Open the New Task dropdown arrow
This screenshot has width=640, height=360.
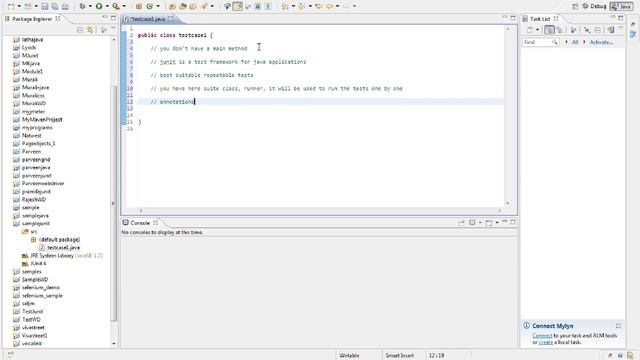click(x=537, y=30)
